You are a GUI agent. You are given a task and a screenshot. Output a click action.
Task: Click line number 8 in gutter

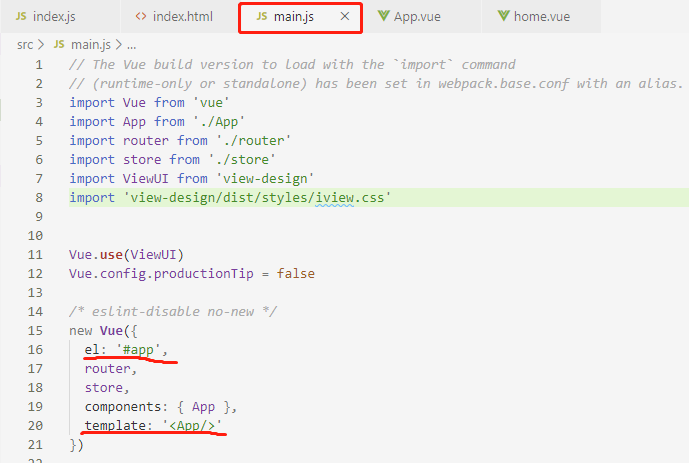[39, 198]
